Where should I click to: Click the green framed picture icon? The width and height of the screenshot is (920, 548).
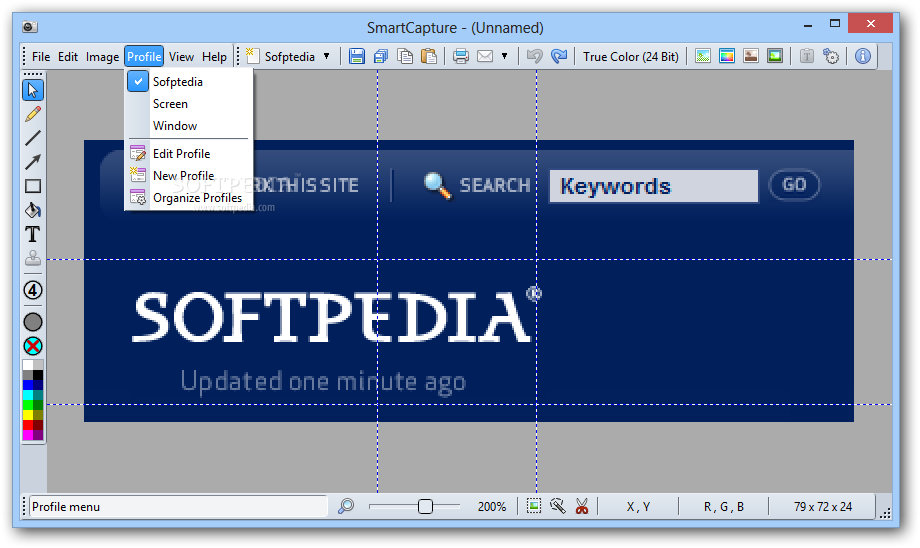[x=775, y=56]
